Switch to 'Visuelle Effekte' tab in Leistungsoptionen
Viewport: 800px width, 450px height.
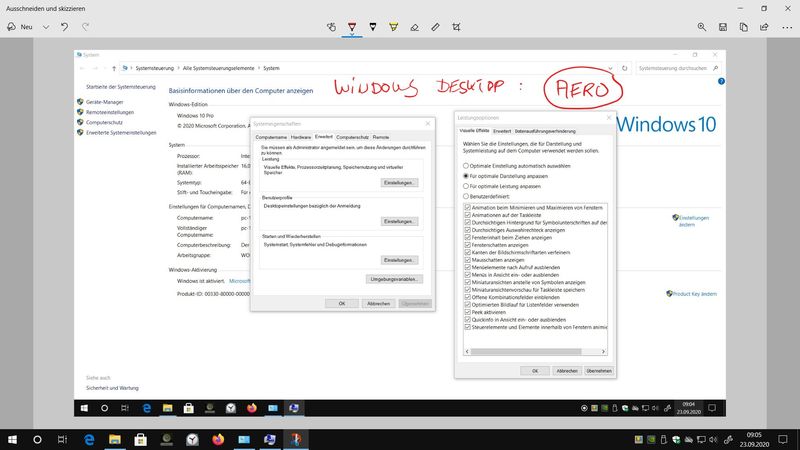[x=474, y=131]
